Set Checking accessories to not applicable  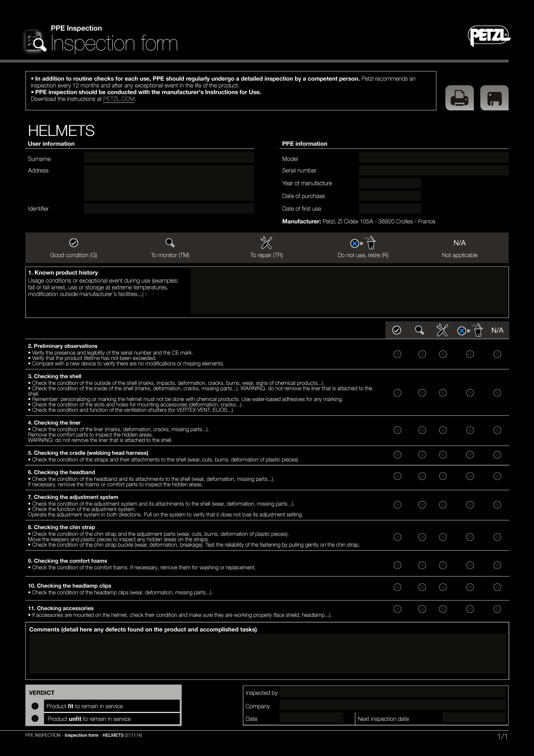(497, 609)
